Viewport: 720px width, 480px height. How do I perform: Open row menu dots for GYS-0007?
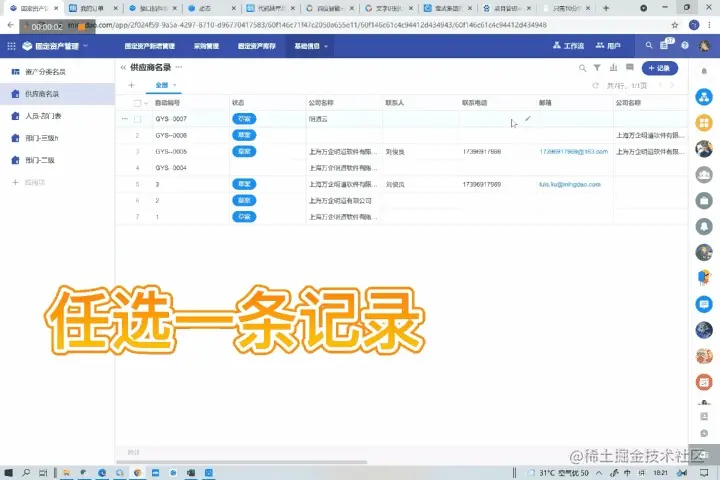pyautogui.click(x=125, y=119)
